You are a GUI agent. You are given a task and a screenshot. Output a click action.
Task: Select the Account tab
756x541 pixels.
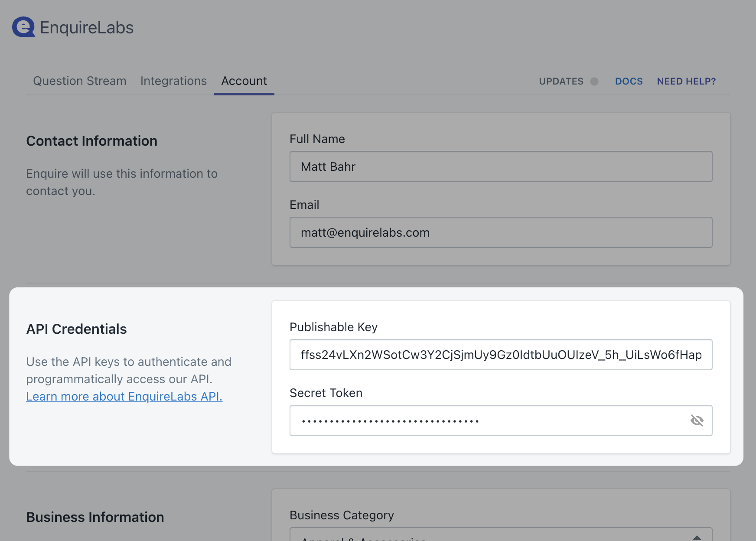point(244,81)
